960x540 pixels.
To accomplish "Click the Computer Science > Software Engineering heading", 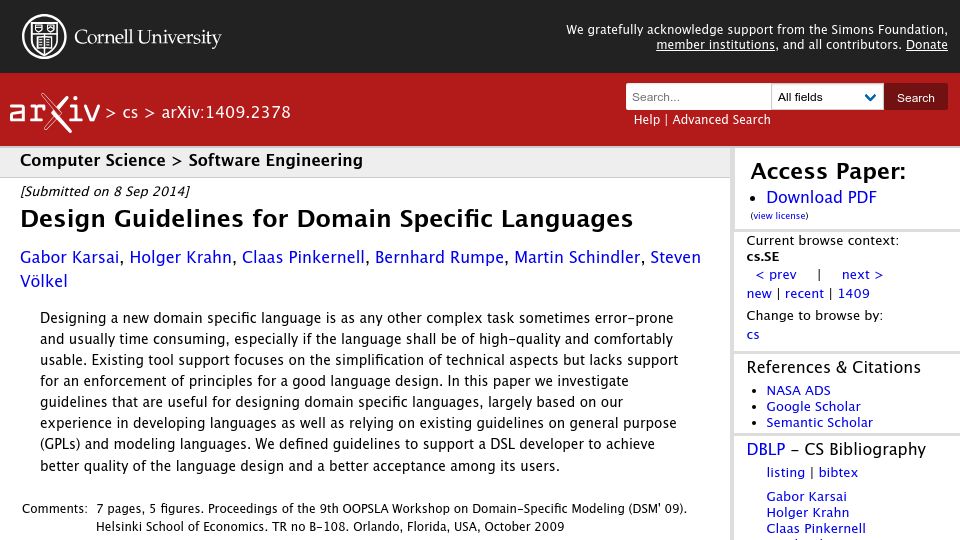I will 191,160.
